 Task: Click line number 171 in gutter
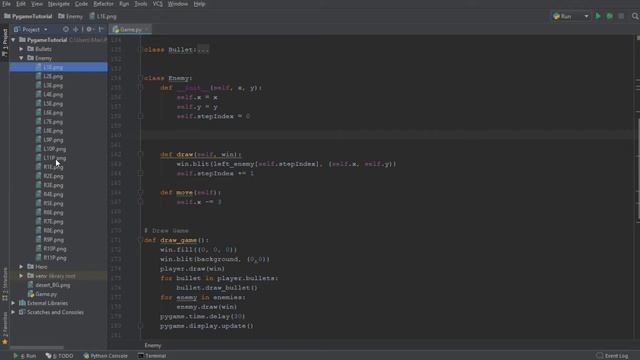point(116,240)
